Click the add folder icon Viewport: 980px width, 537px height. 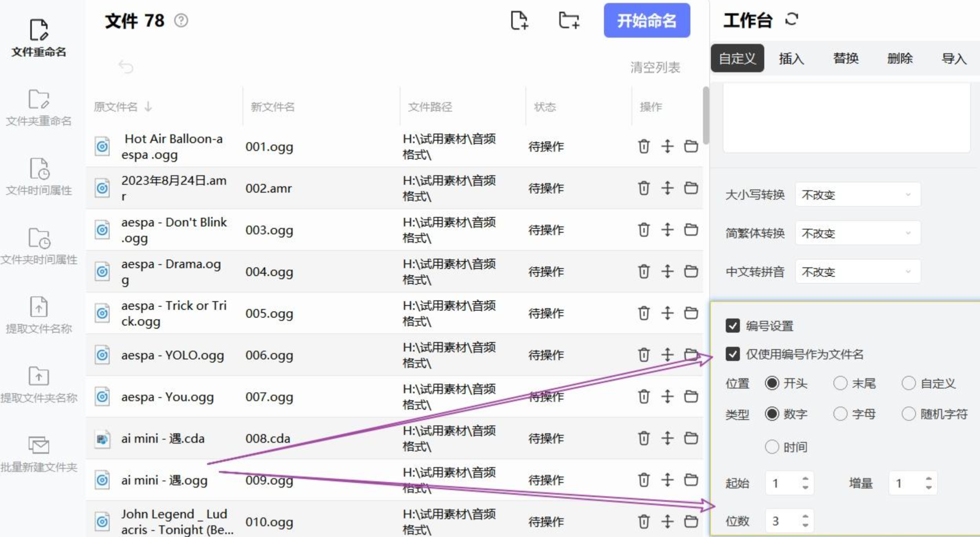coord(569,20)
